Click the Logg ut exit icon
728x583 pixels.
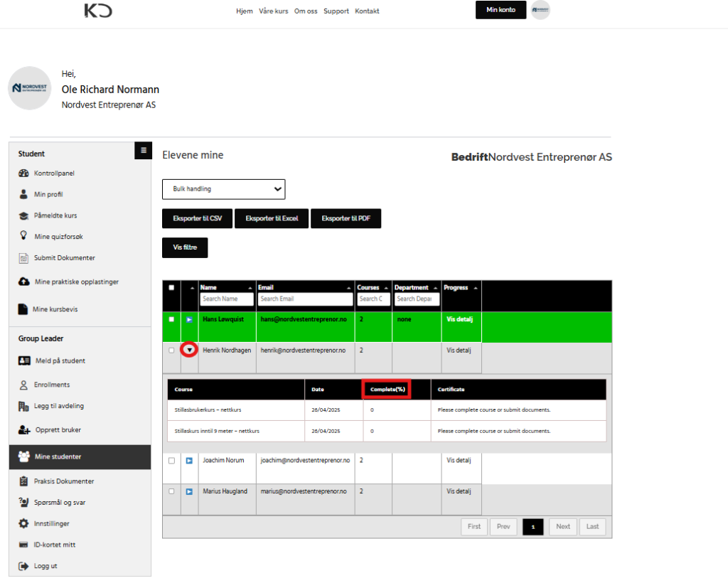(x=23, y=567)
